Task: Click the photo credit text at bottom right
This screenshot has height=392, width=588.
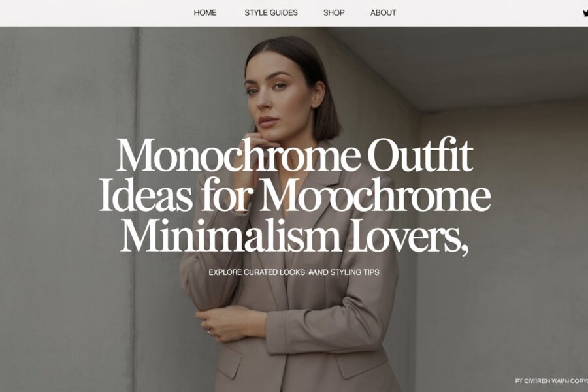Action: pos(551,381)
